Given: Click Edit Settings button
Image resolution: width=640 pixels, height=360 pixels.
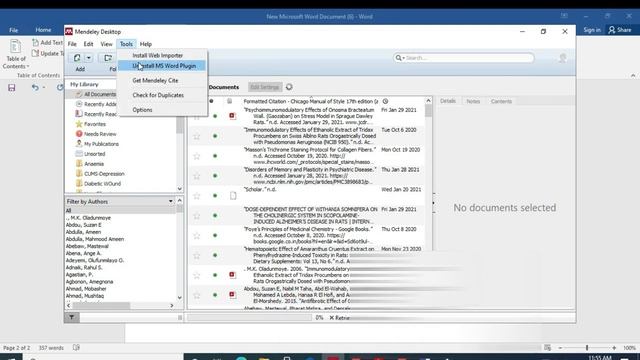Looking at the screenshot, I should 264,87.
